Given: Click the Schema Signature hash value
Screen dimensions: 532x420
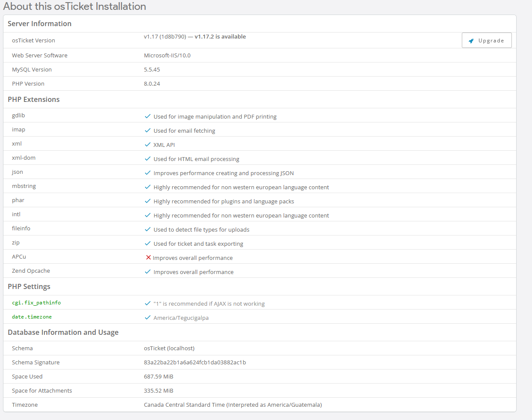Looking at the screenshot, I should click(195, 363).
